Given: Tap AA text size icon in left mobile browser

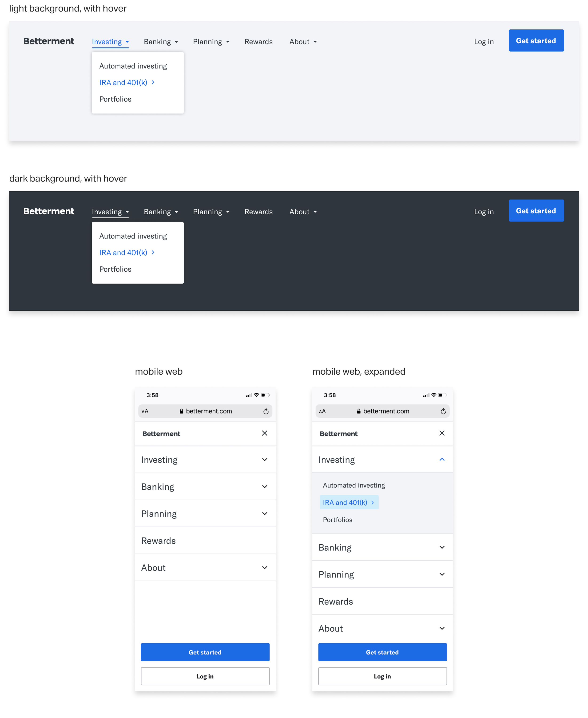Looking at the screenshot, I should 145,411.
